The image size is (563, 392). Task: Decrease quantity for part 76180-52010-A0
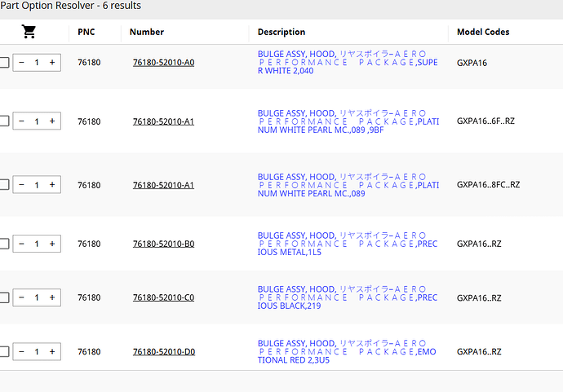coord(21,63)
